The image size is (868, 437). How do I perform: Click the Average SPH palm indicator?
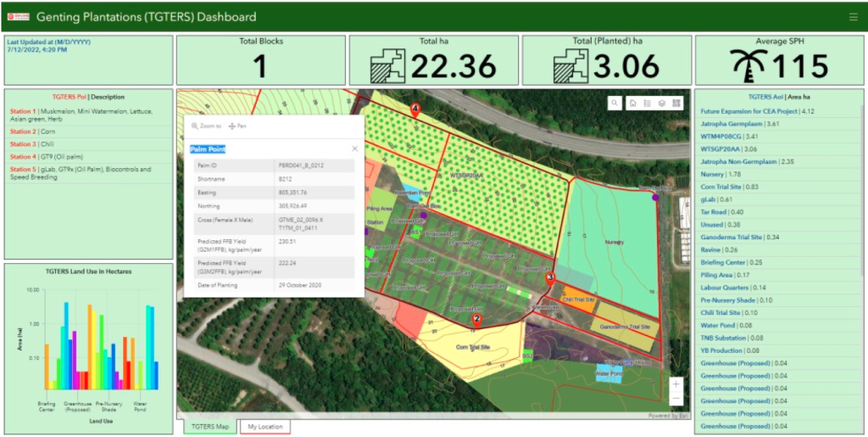point(780,60)
